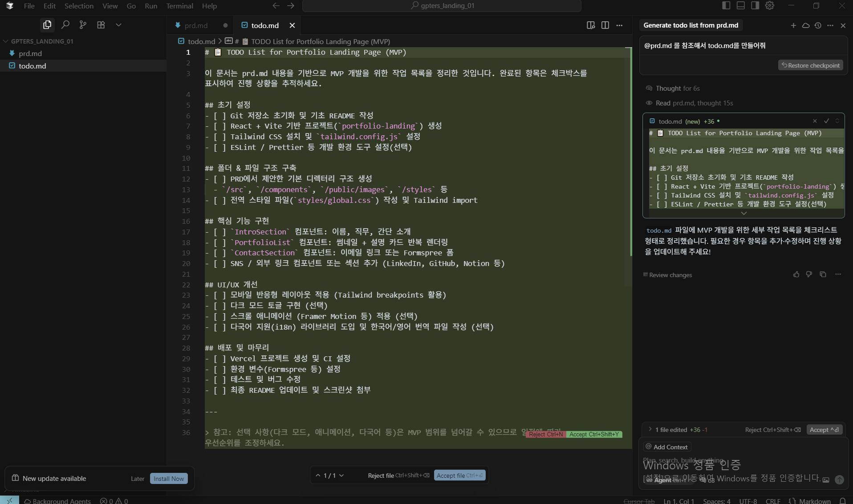The width and height of the screenshot is (853, 504).
Task: Open the Source Control sidebar icon
Action: click(x=83, y=25)
